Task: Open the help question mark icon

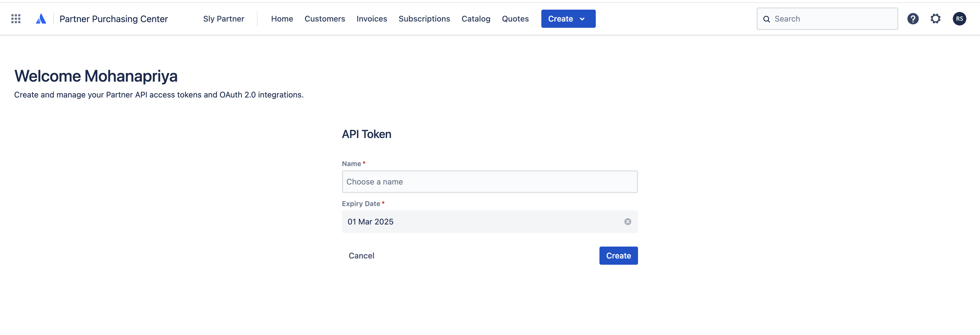Action: tap(913, 19)
